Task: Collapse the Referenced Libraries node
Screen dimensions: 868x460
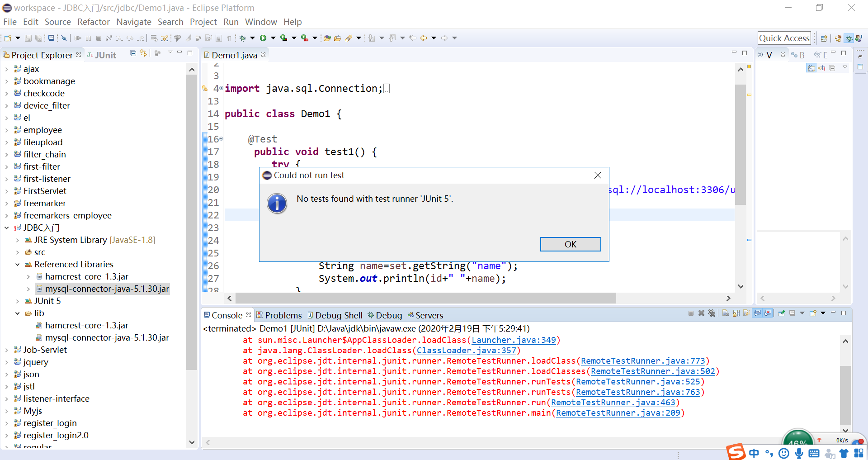Action: click(18, 265)
